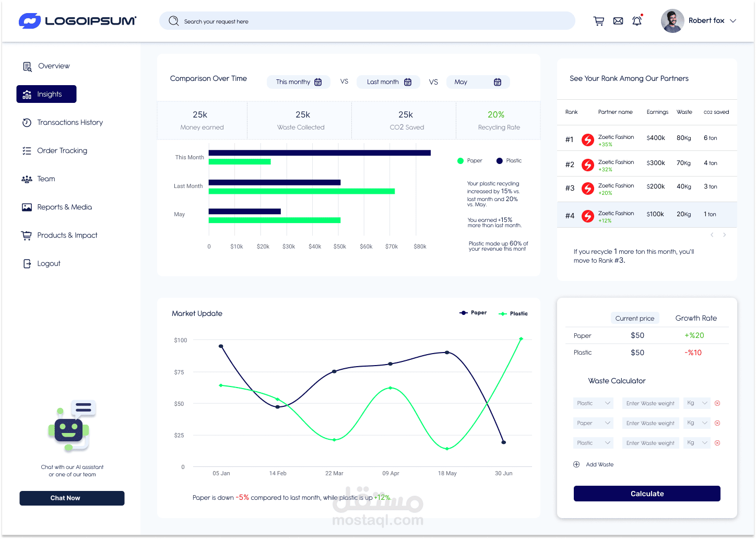756x539 pixels.
Task: Click the Calculate button
Action: (x=647, y=494)
